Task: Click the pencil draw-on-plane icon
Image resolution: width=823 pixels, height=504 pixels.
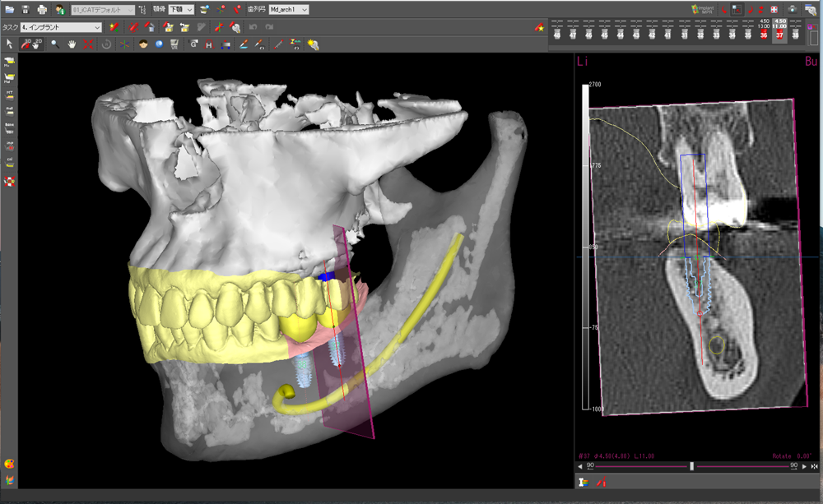Action: click(244, 44)
